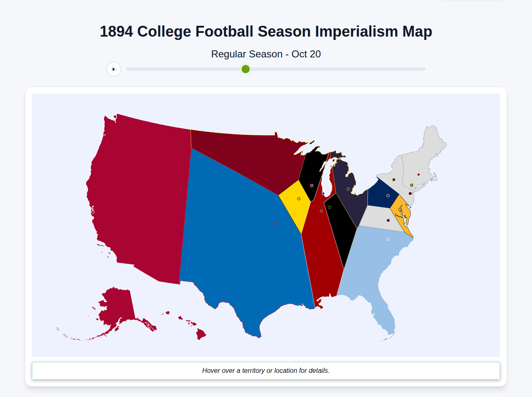Click the white circle marker in Georgia
Screen dimensions: 532x397
point(388,239)
